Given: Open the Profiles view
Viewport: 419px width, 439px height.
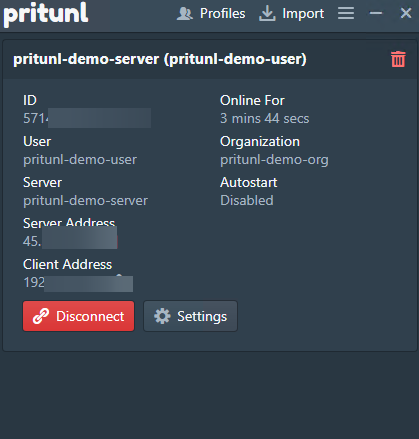Looking at the screenshot, I should 211,14.
